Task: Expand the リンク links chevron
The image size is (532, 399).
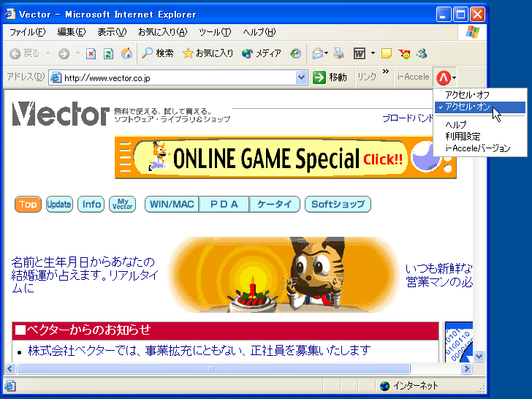Action: point(385,72)
